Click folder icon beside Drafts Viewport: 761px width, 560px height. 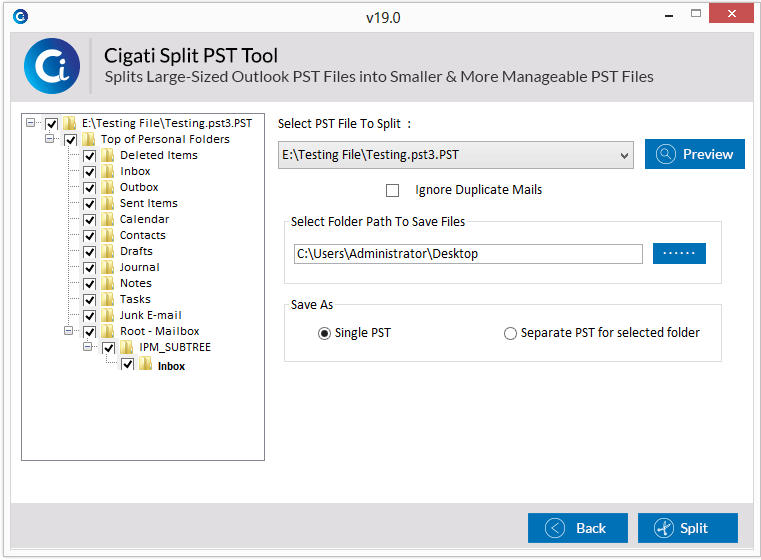click(108, 251)
